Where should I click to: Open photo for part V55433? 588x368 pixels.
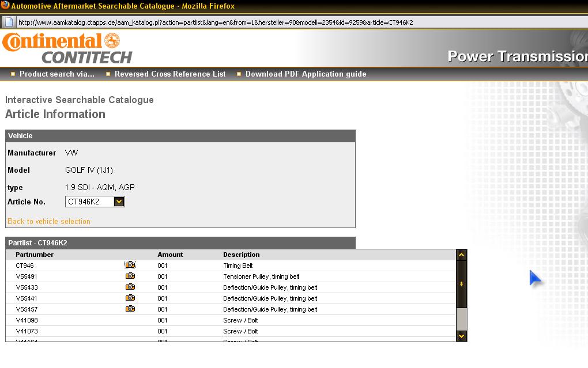pyautogui.click(x=130, y=287)
